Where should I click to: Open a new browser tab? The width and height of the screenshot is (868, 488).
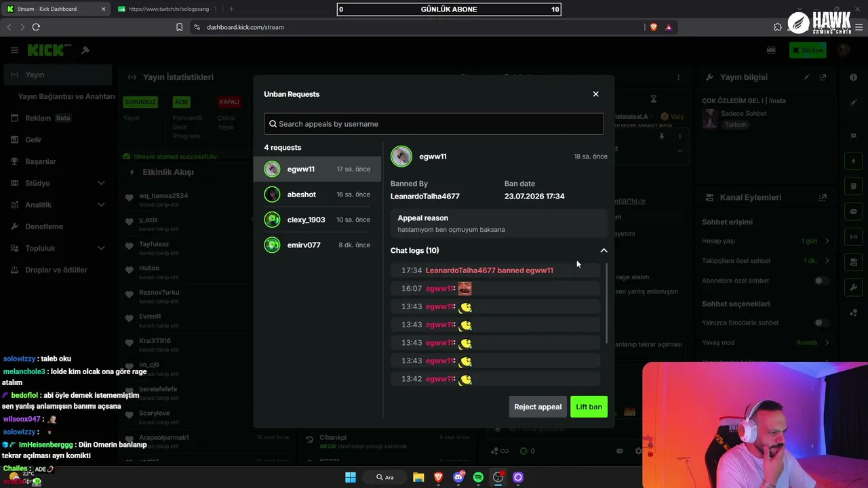231,9
